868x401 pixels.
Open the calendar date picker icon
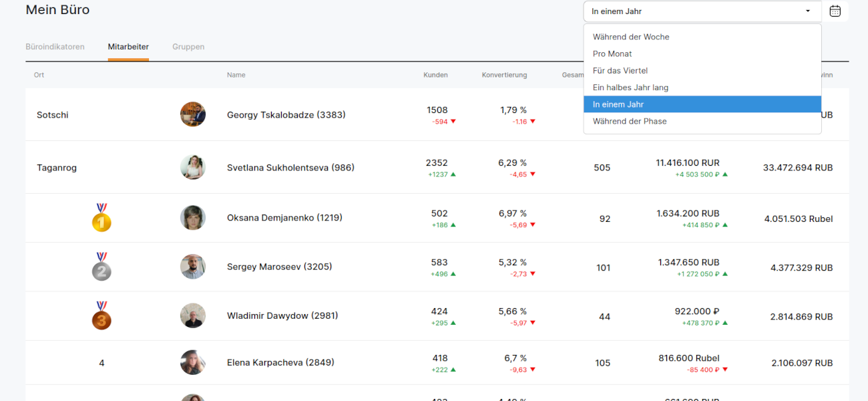[x=835, y=11]
